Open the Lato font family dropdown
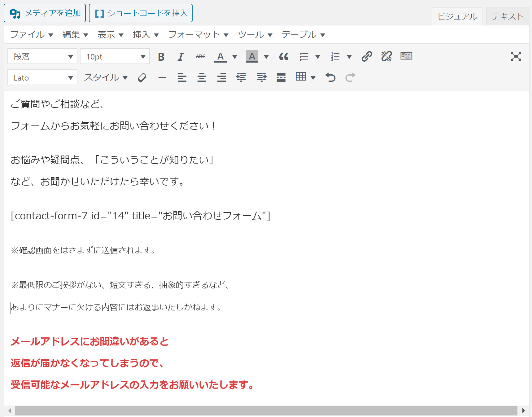532x417 pixels. [42, 77]
